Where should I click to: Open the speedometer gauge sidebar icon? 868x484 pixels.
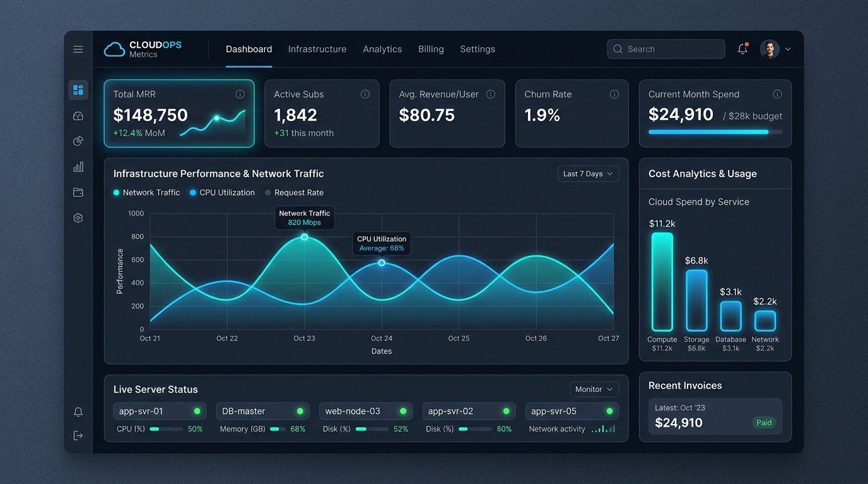78,116
